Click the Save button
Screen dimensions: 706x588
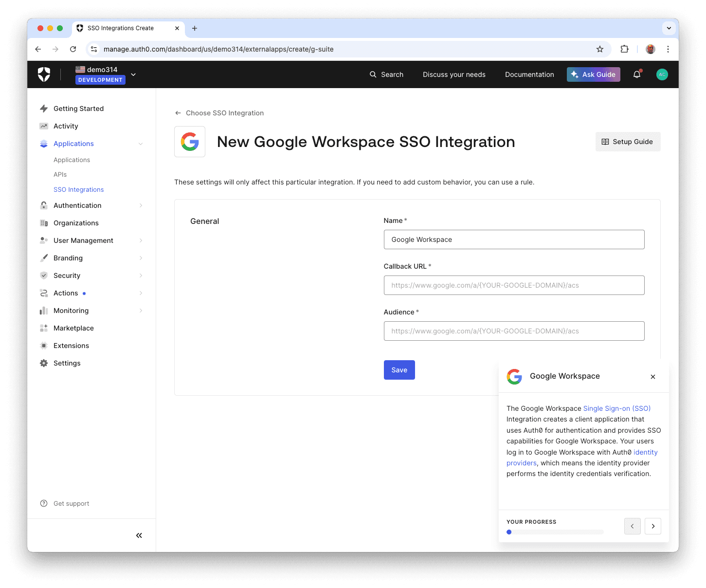tap(399, 370)
